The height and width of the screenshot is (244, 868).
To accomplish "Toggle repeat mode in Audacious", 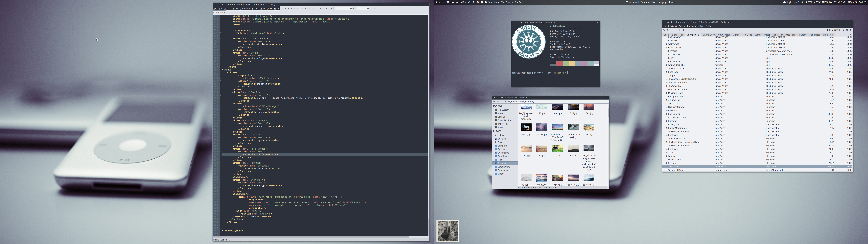I will [x=843, y=30].
